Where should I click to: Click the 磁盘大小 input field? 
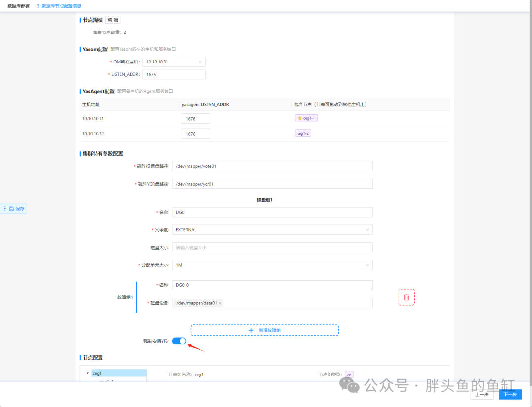272,248
